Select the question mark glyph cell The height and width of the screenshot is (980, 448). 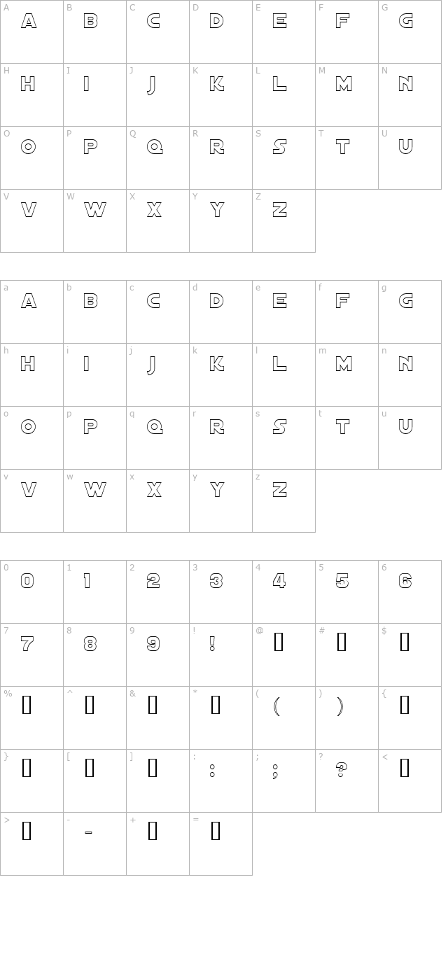(x=346, y=780)
